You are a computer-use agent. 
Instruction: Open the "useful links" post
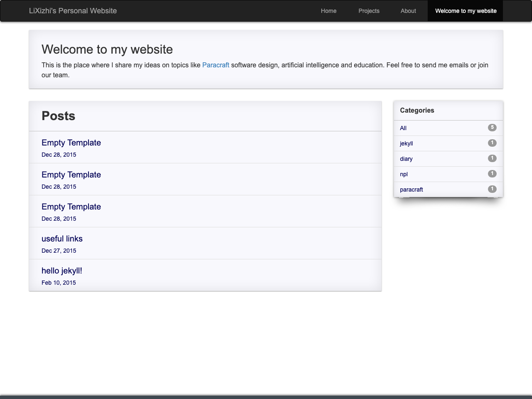click(62, 239)
